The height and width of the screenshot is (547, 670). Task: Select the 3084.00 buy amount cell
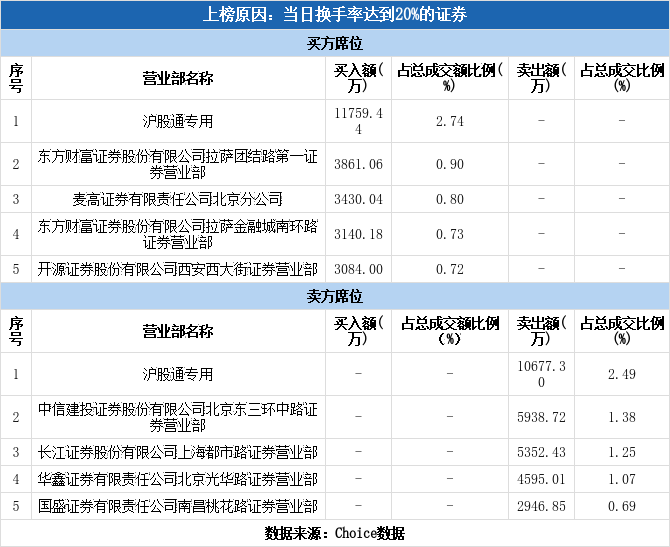[x=358, y=269]
